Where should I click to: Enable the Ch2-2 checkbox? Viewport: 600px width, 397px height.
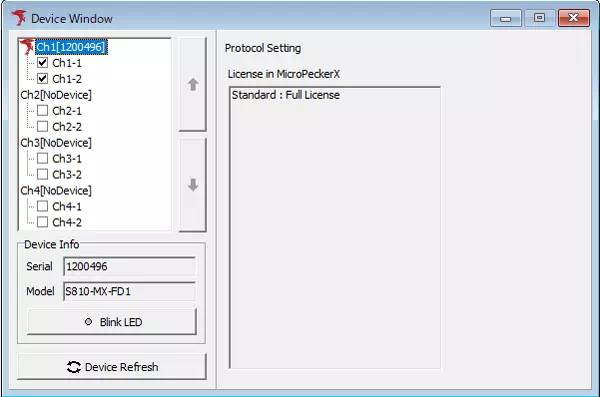click(x=42, y=126)
